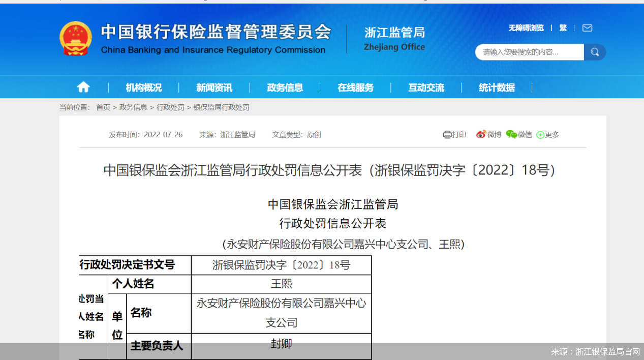Open the 在线服务 menu

point(355,87)
